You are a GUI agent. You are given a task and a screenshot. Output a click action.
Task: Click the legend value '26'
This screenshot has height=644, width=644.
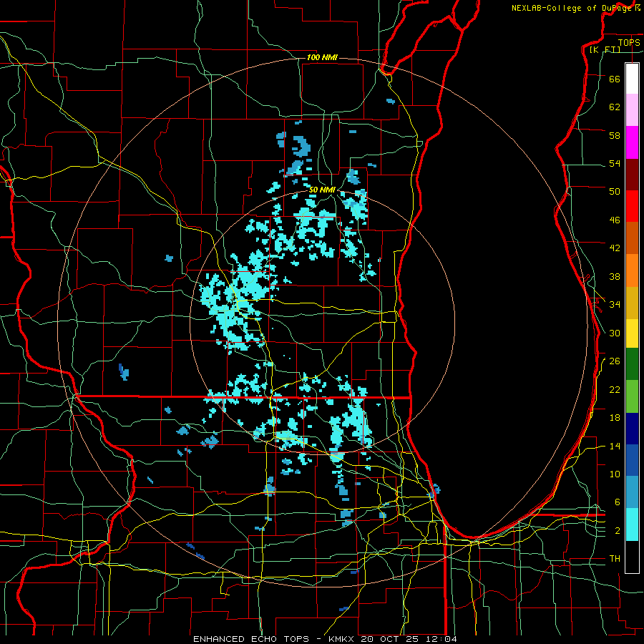coord(615,361)
